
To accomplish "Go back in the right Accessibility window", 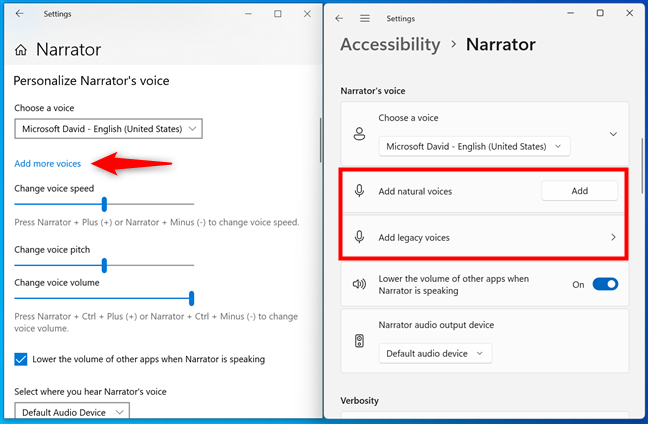I will [x=339, y=19].
